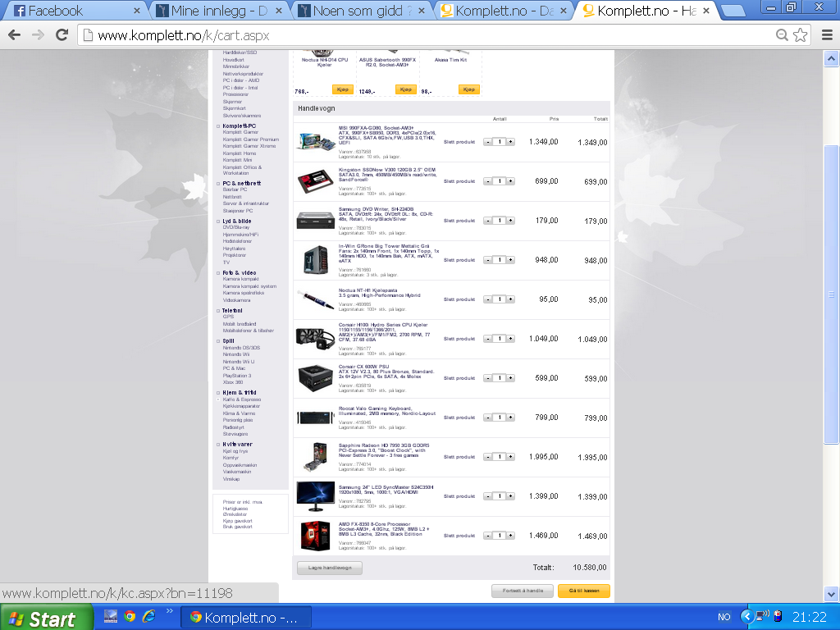This screenshot has width=840, height=630.
Task: Bookmark this page with the star icon
Action: click(x=801, y=35)
